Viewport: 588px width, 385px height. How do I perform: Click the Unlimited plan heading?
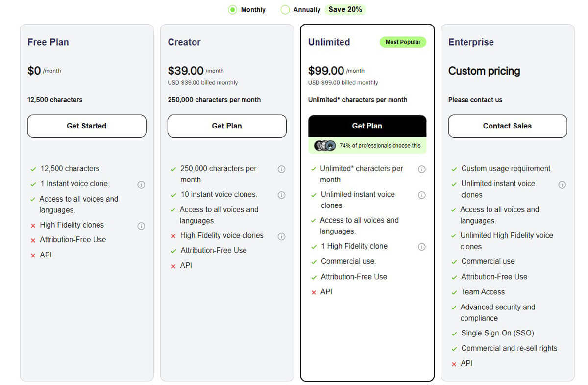[329, 42]
